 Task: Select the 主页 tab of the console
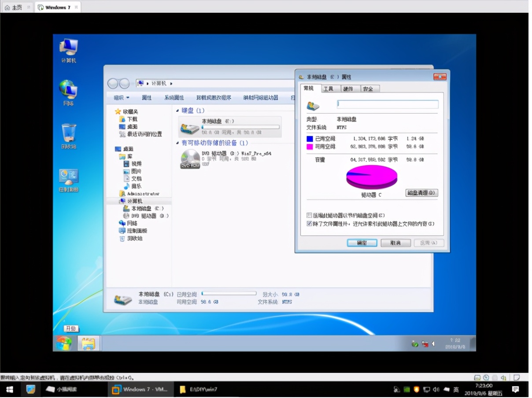[15, 7]
